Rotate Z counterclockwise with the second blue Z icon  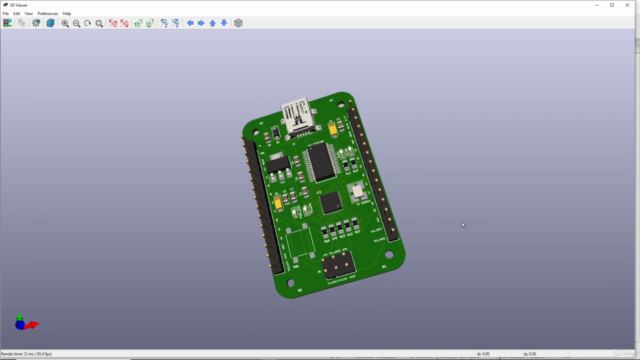coord(176,23)
